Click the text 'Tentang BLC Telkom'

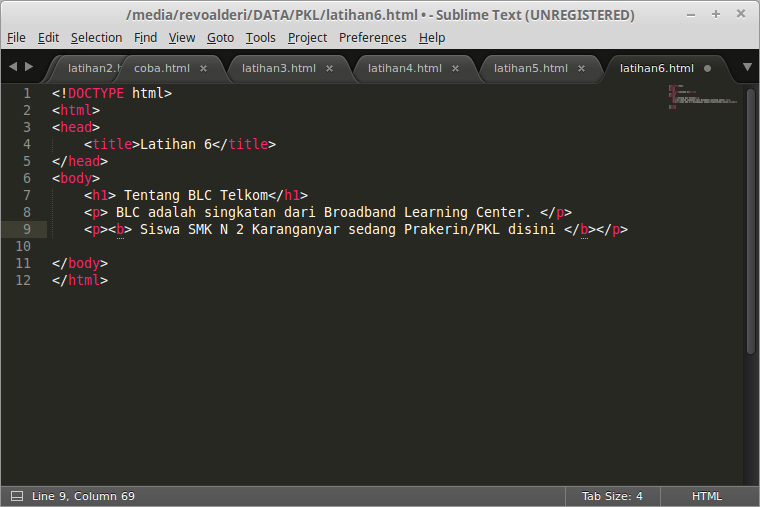click(x=196, y=195)
